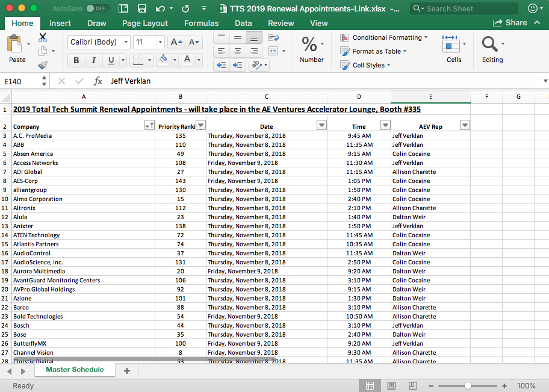Open the Company column filter
Viewport: 549px width, 392px height.
149,125
